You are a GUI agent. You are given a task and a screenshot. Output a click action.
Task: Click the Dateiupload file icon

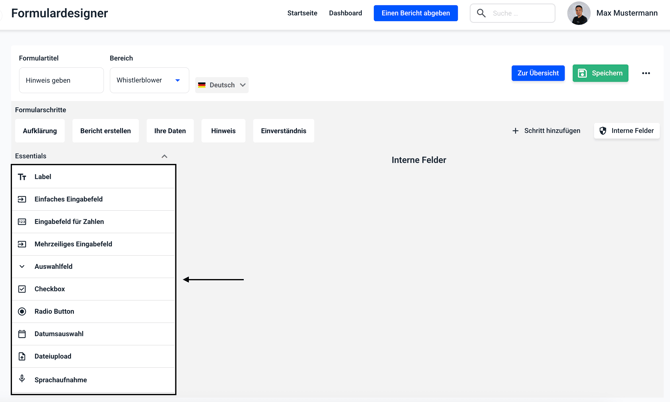pyautogui.click(x=22, y=356)
